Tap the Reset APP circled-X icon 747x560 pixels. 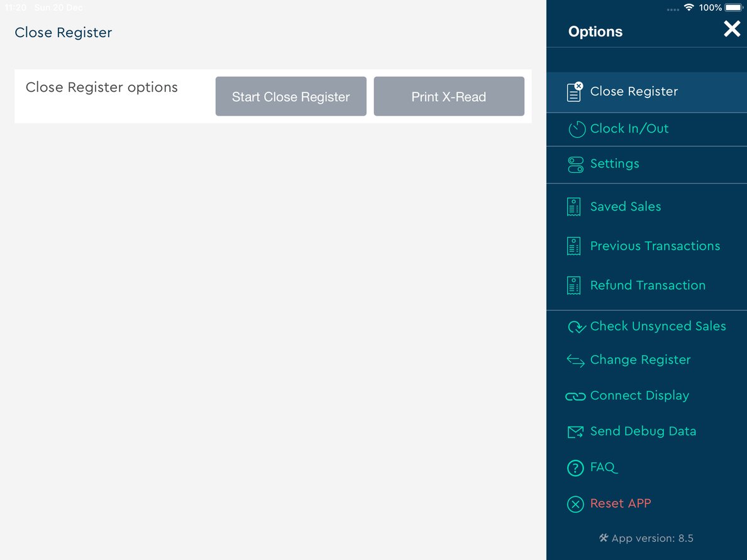(x=575, y=504)
